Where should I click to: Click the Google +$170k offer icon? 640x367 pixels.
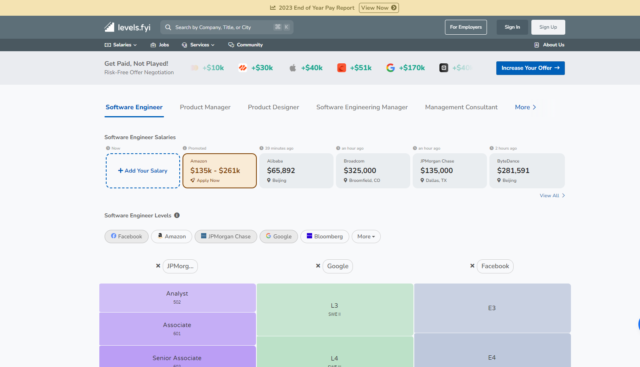[390, 68]
